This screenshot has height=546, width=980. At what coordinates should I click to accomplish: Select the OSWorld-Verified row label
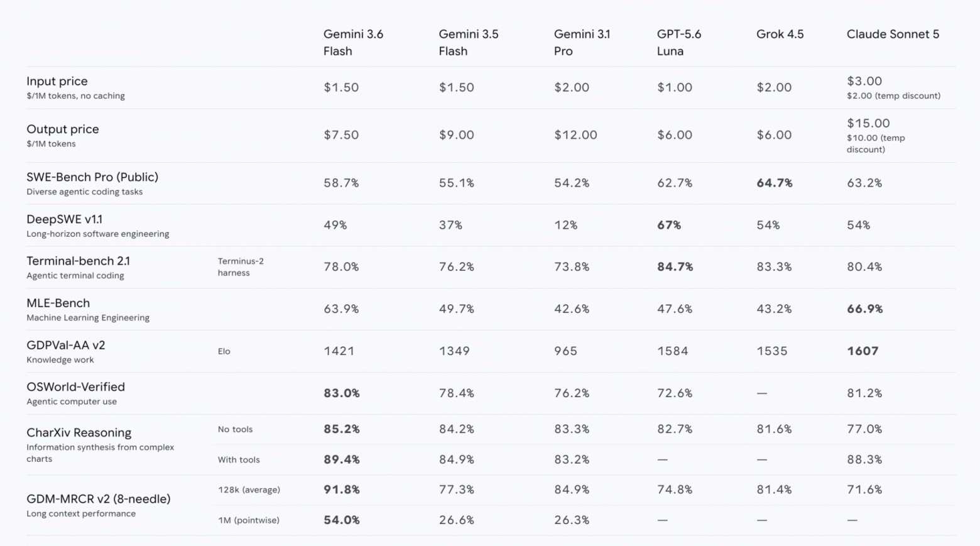point(75,387)
